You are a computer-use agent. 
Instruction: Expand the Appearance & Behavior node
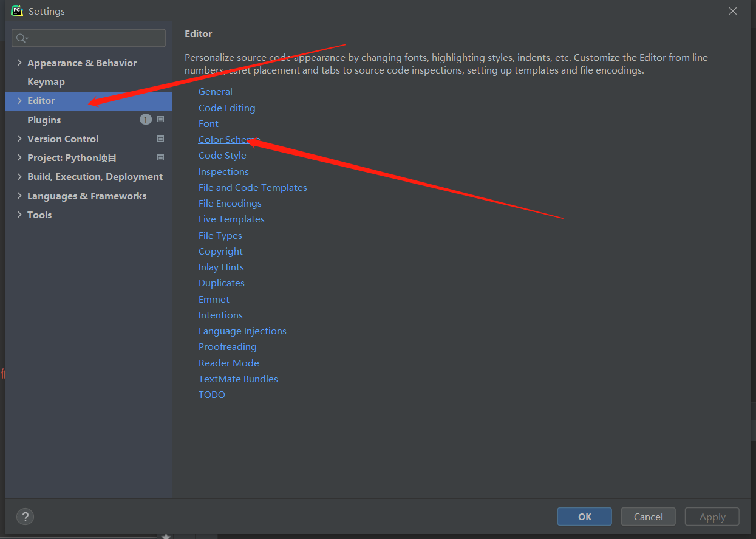(x=19, y=63)
